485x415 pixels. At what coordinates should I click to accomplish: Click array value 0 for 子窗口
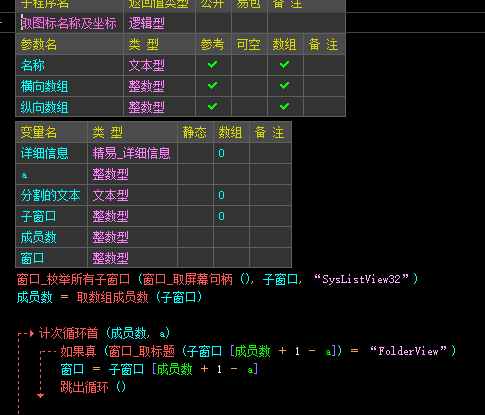(221, 216)
